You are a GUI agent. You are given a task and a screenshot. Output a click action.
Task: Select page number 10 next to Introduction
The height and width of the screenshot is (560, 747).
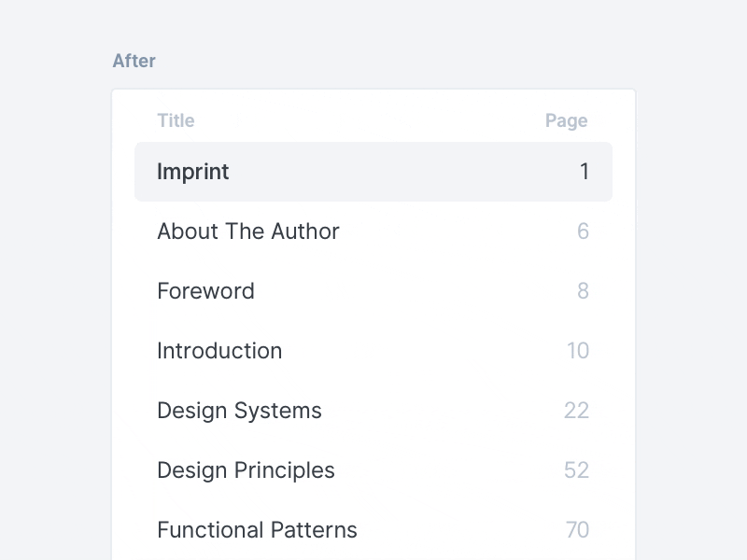coord(578,351)
